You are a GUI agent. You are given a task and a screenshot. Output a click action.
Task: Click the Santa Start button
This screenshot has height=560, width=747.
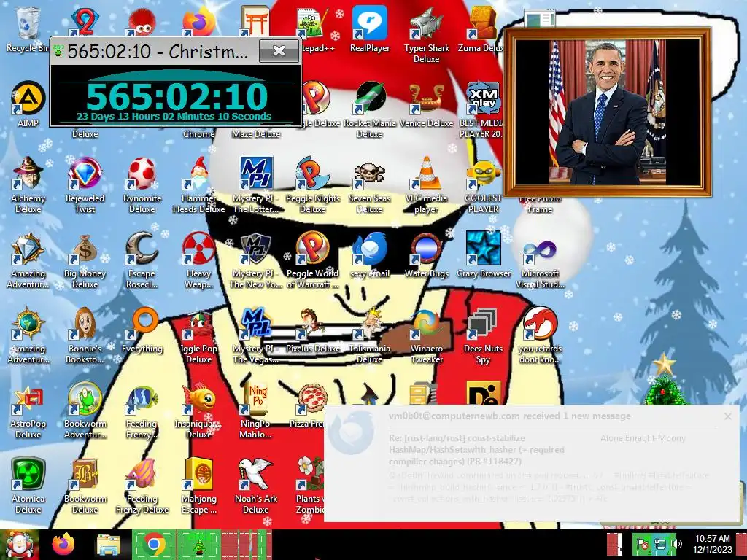tap(19, 544)
